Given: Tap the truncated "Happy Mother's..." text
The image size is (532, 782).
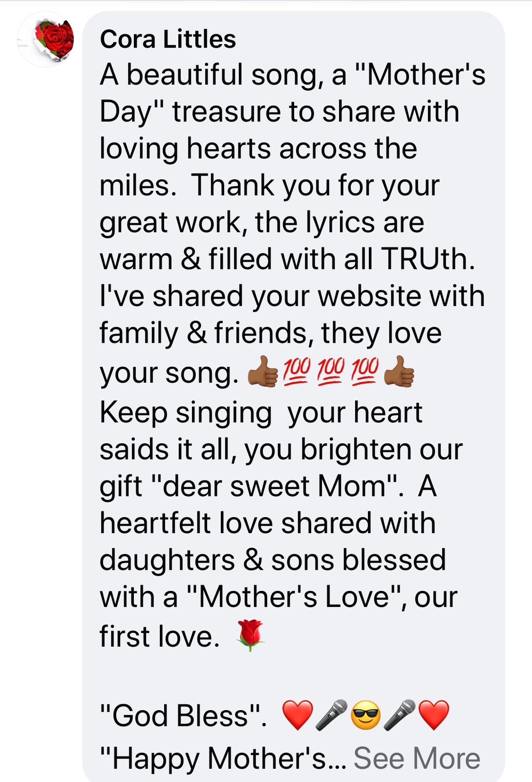Looking at the screenshot, I should click(x=223, y=759).
